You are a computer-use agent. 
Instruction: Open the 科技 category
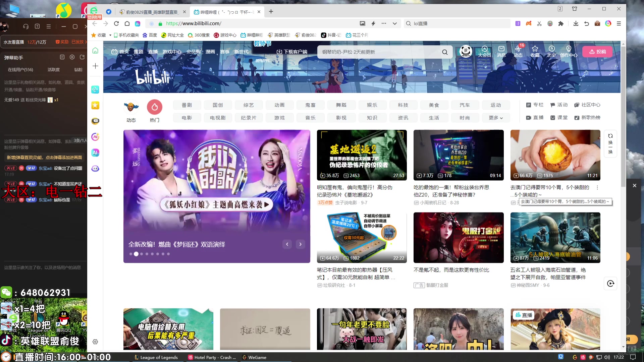[403, 105]
